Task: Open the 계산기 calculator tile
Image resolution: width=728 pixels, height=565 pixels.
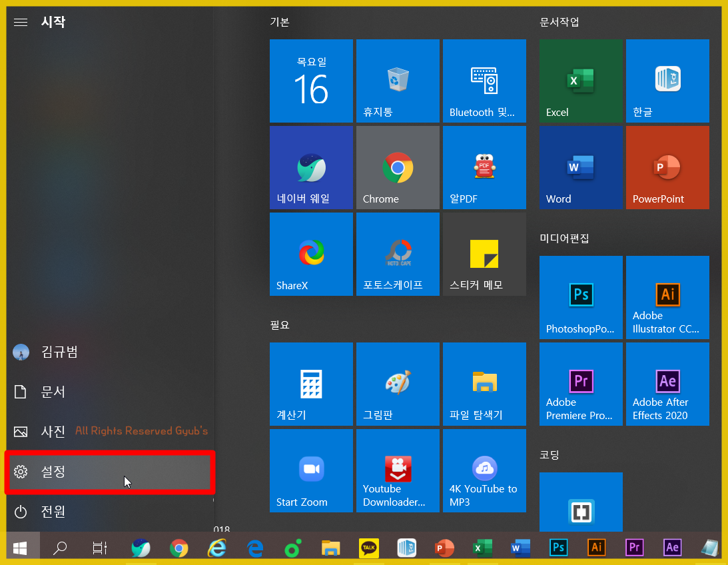Action: coord(311,384)
